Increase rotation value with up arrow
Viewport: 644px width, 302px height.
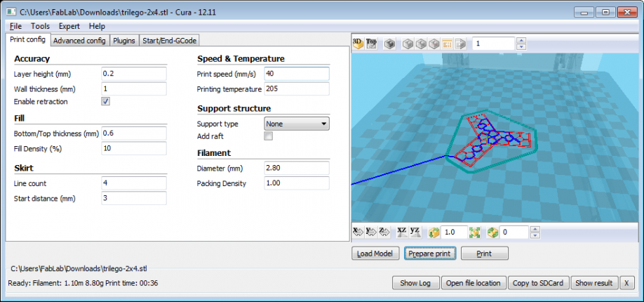tap(535, 230)
